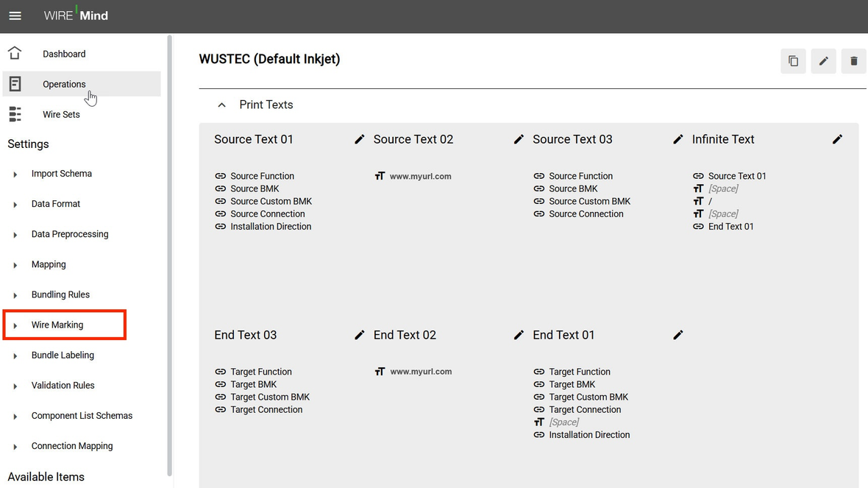This screenshot has width=868, height=488.
Task: Open the hamburger navigation menu
Action: (15, 16)
